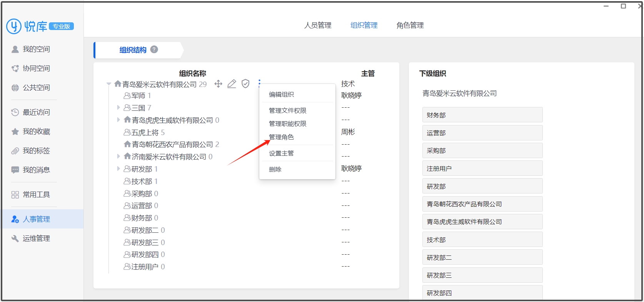Click the 财务部 sub-organization button
The image size is (644, 302).
(x=482, y=115)
